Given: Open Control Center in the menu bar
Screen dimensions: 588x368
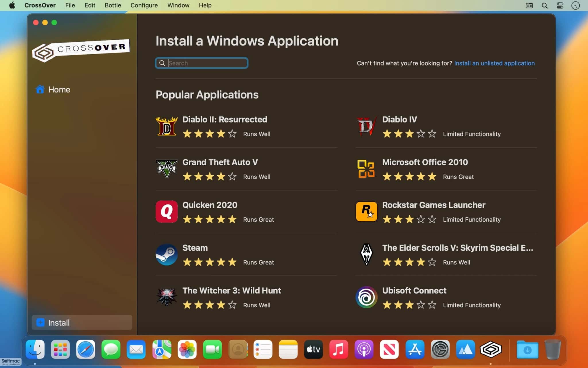Looking at the screenshot, I should coord(560,5).
